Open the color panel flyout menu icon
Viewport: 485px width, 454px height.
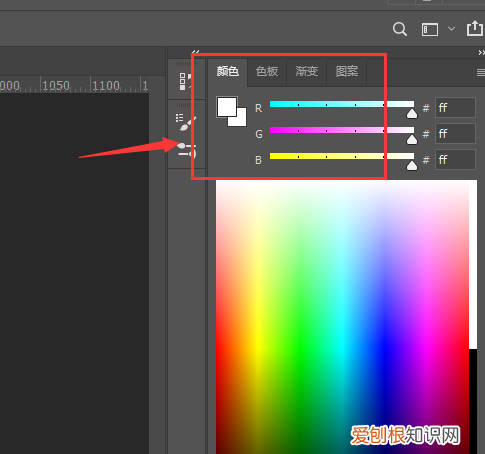(x=480, y=72)
